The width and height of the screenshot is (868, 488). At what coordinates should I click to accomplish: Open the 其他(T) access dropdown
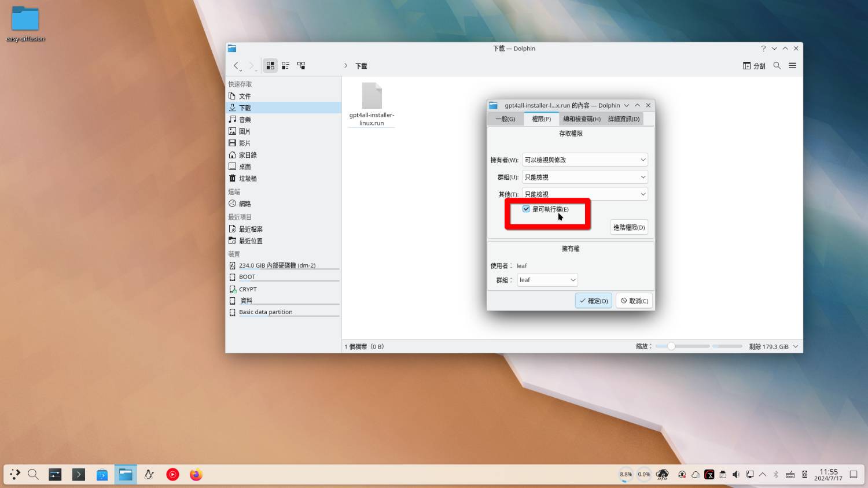pos(584,194)
